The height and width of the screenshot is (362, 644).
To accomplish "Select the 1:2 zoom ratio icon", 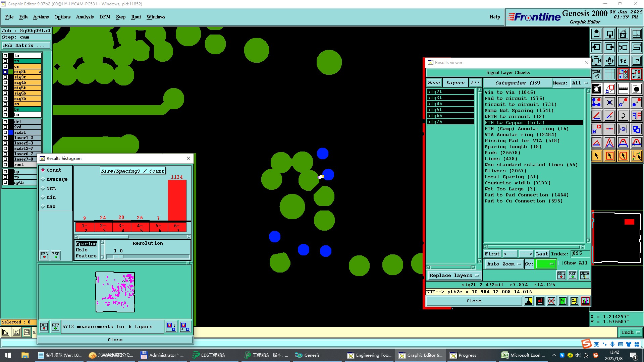I will pyautogui.click(x=623, y=61).
